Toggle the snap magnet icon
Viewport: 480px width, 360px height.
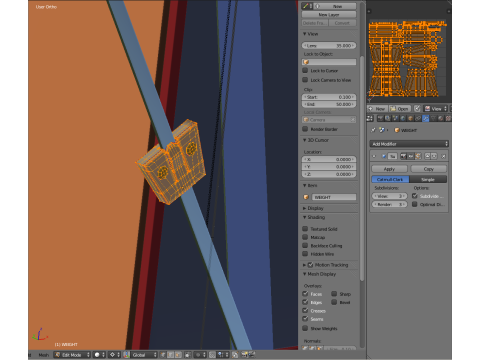coord(212,355)
